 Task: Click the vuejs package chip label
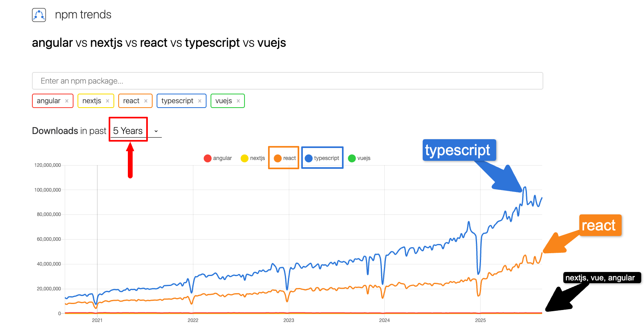click(x=223, y=101)
